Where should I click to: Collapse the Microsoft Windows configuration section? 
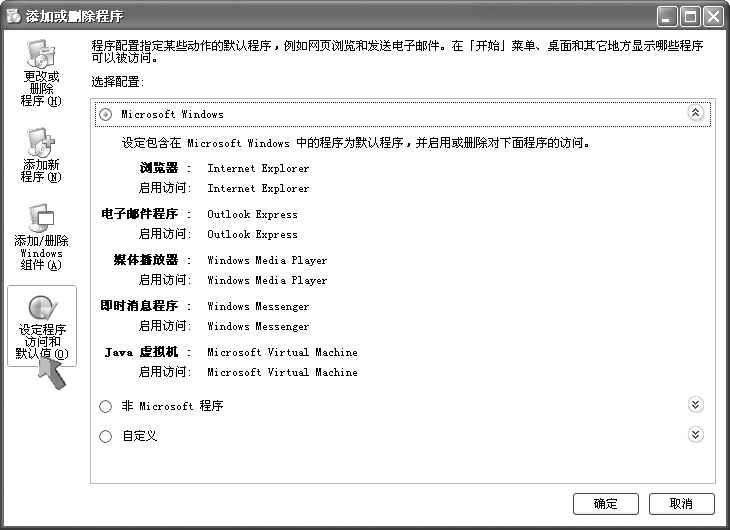point(695,112)
